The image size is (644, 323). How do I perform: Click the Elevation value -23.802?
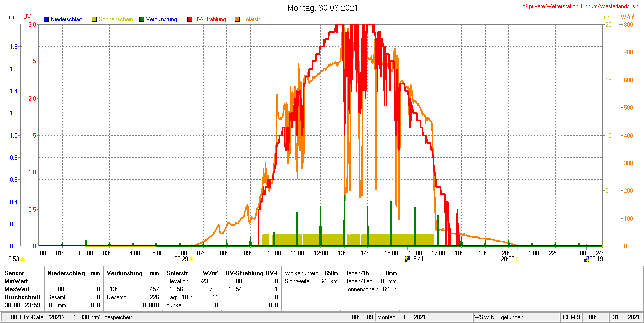point(210,281)
